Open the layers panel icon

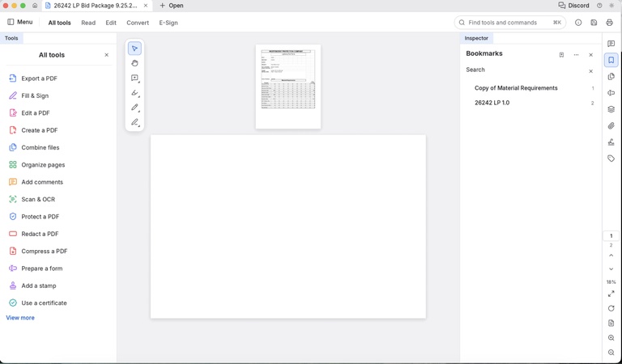pyautogui.click(x=611, y=109)
